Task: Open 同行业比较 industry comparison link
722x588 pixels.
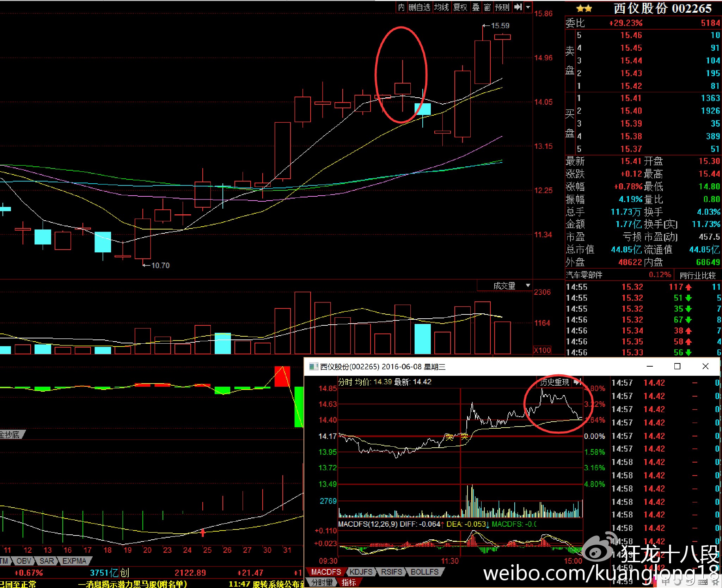Action: point(697,275)
